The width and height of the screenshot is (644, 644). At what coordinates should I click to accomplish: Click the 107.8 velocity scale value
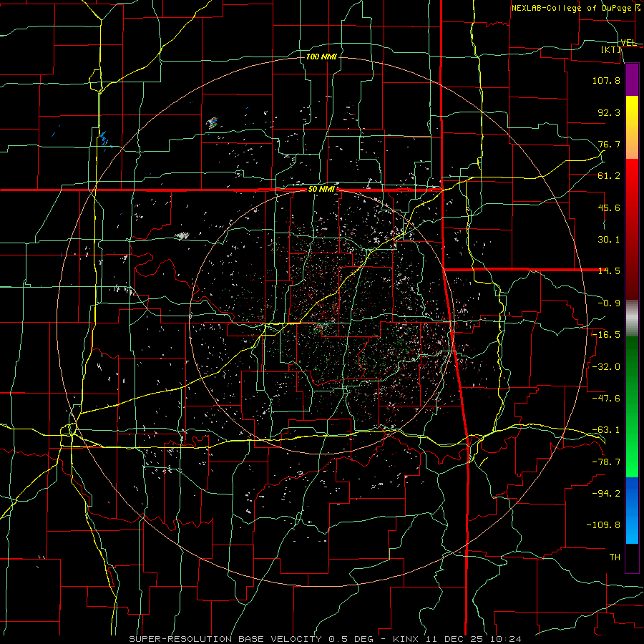pos(606,80)
